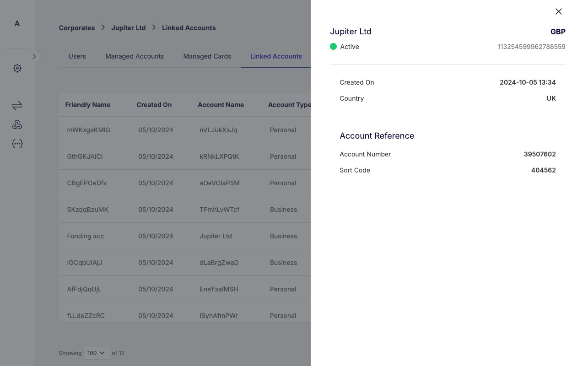
Task: Sort by Friendly Name column header
Action: [x=88, y=105]
